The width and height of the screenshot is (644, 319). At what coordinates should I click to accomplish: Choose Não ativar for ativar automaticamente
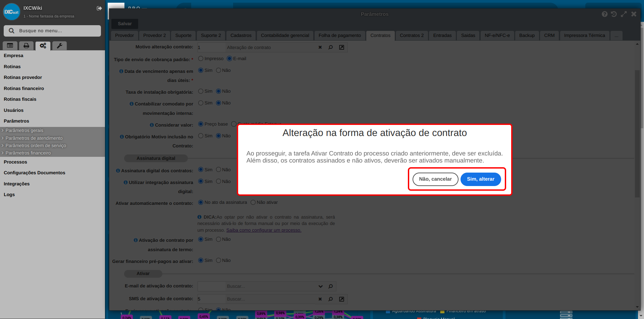pyautogui.click(x=253, y=202)
